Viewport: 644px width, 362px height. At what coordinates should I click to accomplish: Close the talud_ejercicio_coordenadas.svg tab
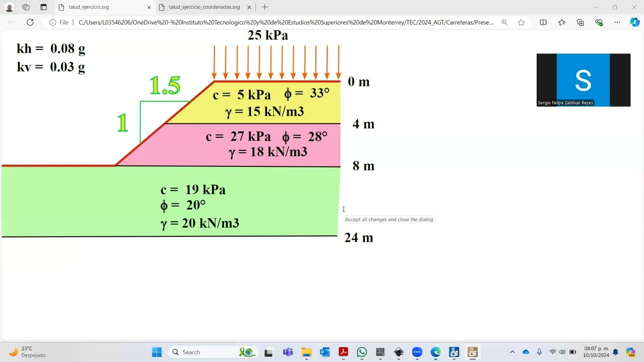pyautogui.click(x=250, y=8)
